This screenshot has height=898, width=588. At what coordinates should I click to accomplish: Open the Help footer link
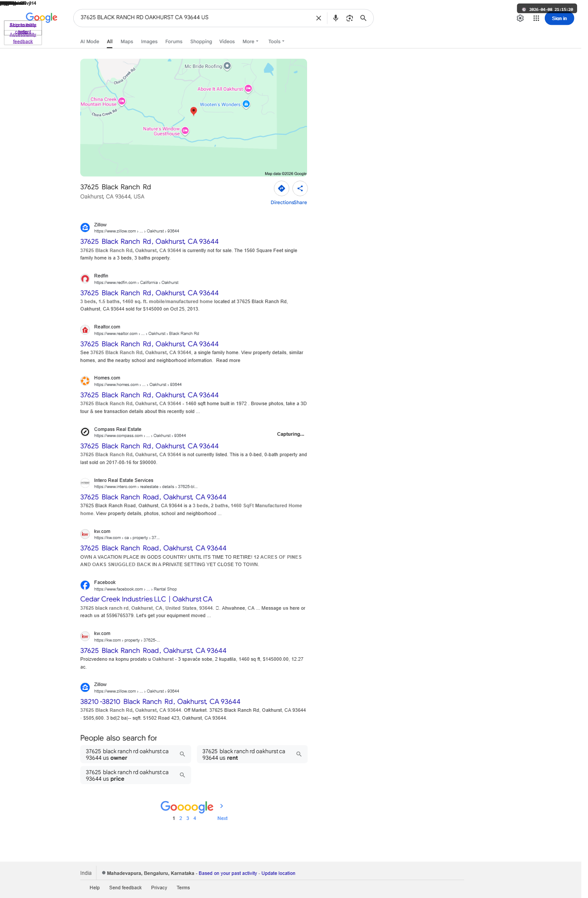[95, 888]
